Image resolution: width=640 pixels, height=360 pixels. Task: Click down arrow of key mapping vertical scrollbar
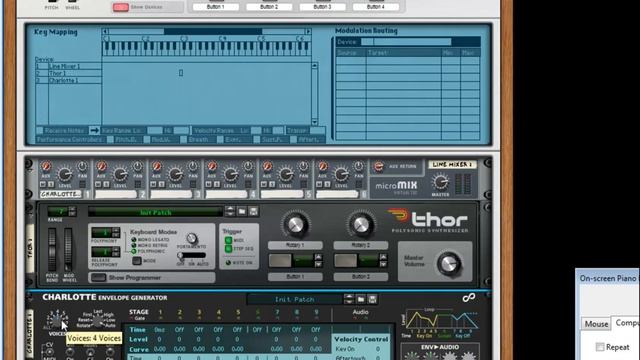[x=314, y=122]
